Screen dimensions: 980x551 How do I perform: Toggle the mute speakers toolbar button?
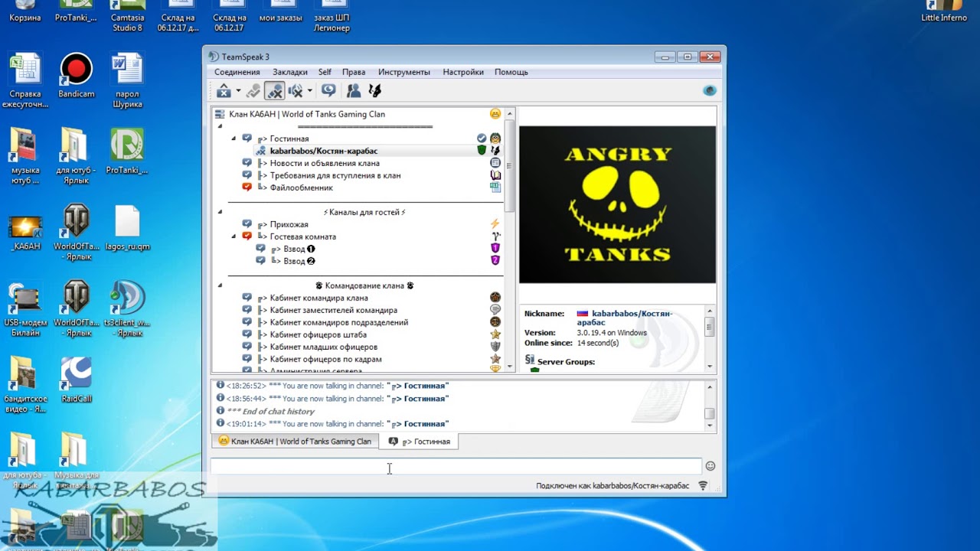(x=296, y=91)
